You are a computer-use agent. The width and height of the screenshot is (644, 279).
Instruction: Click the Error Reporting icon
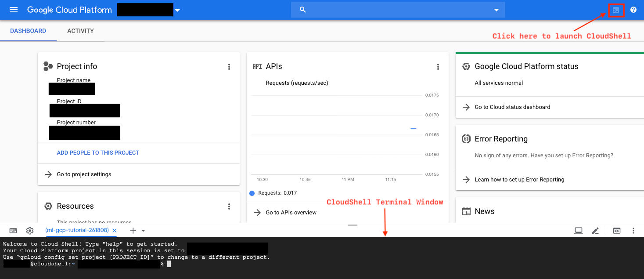pos(466,139)
